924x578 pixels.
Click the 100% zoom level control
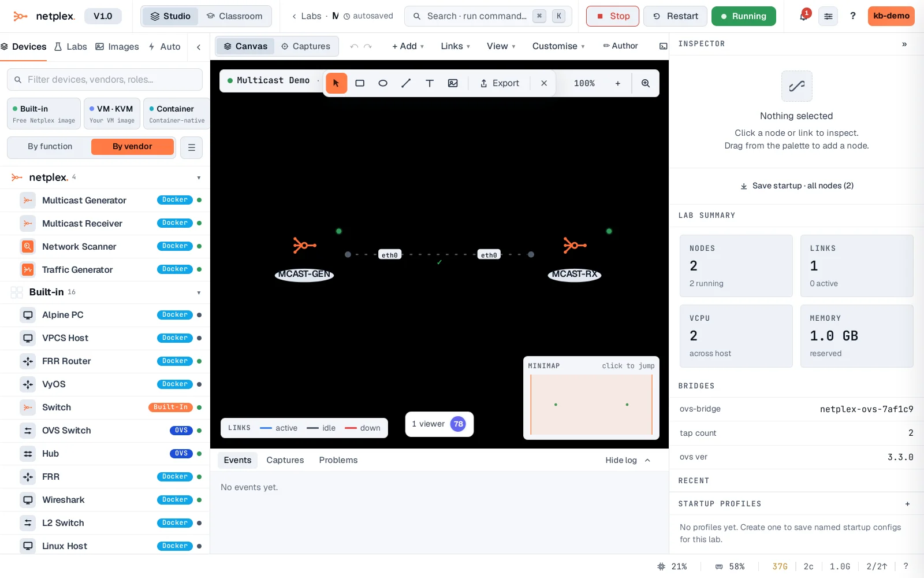pos(584,83)
